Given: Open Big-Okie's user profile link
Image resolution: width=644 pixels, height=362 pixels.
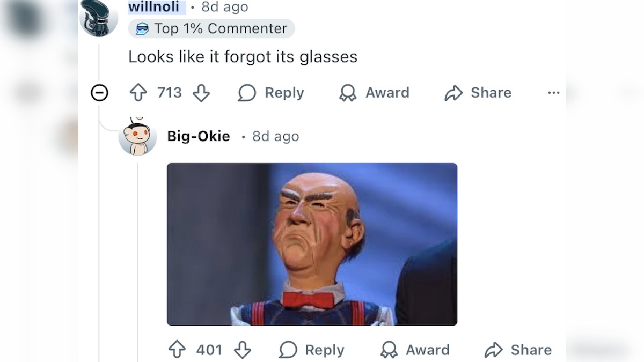Looking at the screenshot, I should [x=199, y=136].
